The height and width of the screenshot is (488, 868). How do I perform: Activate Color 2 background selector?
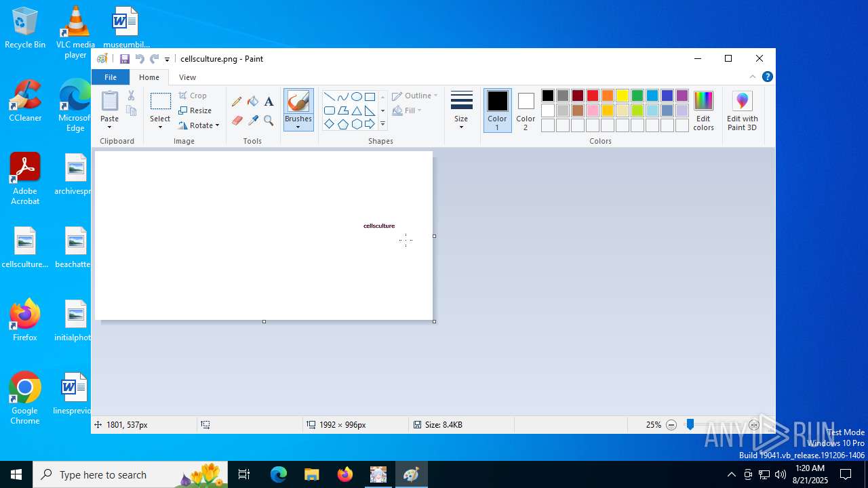[526, 110]
